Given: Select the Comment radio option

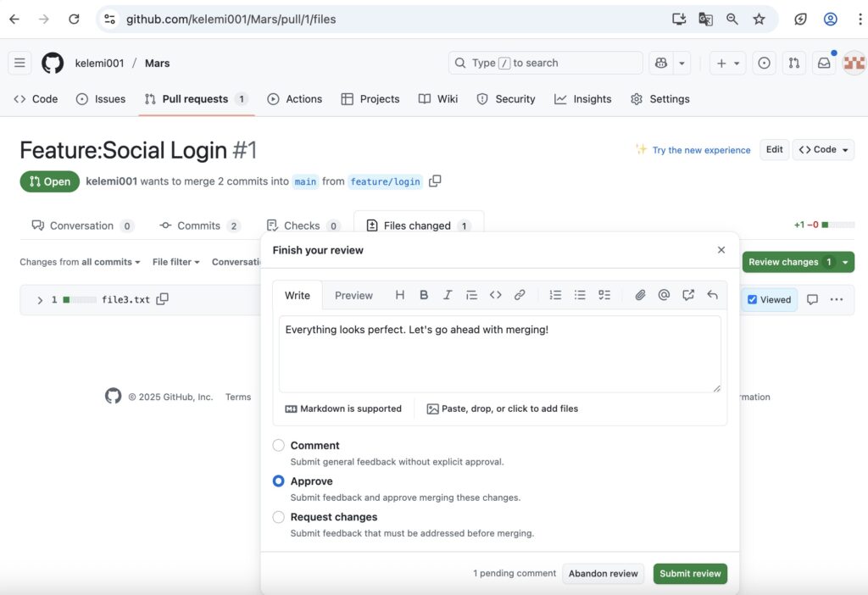Looking at the screenshot, I should coord(279,445).
